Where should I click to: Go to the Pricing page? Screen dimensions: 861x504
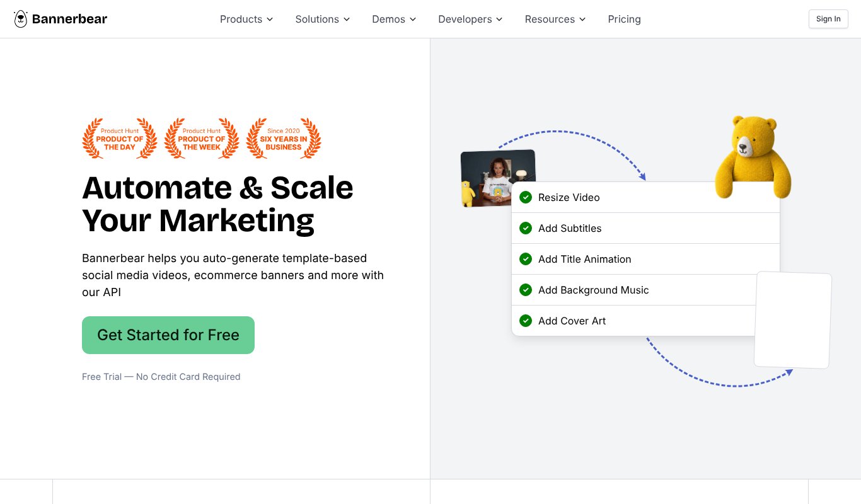point(624,19)
